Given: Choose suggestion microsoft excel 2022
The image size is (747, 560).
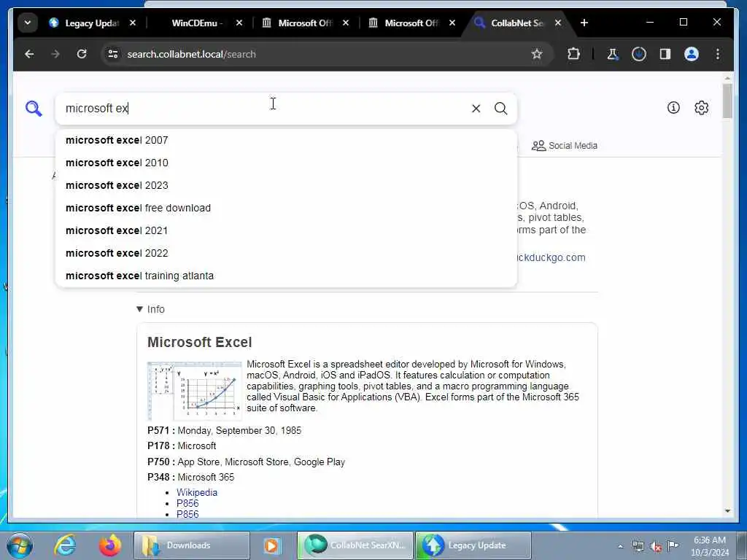Looking at the screenshot, I should (x=286, y=253).
